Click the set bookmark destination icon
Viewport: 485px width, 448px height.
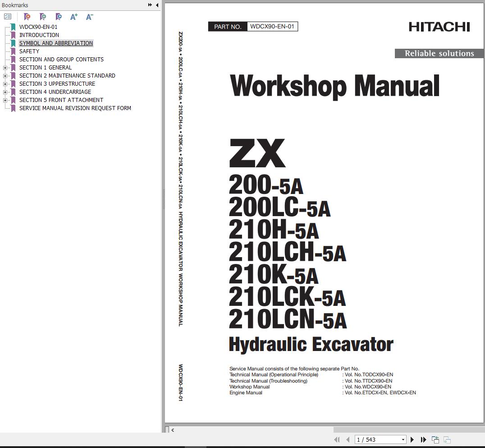[59, 17]
